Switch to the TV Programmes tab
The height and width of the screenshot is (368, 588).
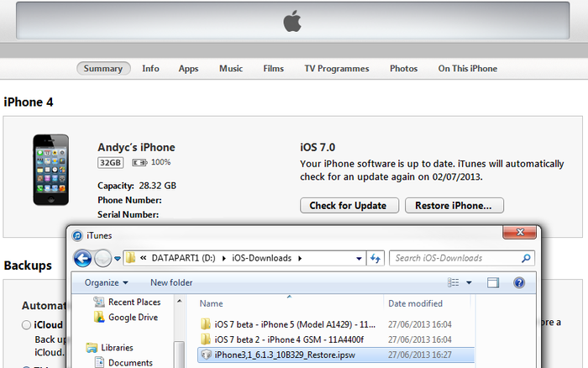(337, 69)
